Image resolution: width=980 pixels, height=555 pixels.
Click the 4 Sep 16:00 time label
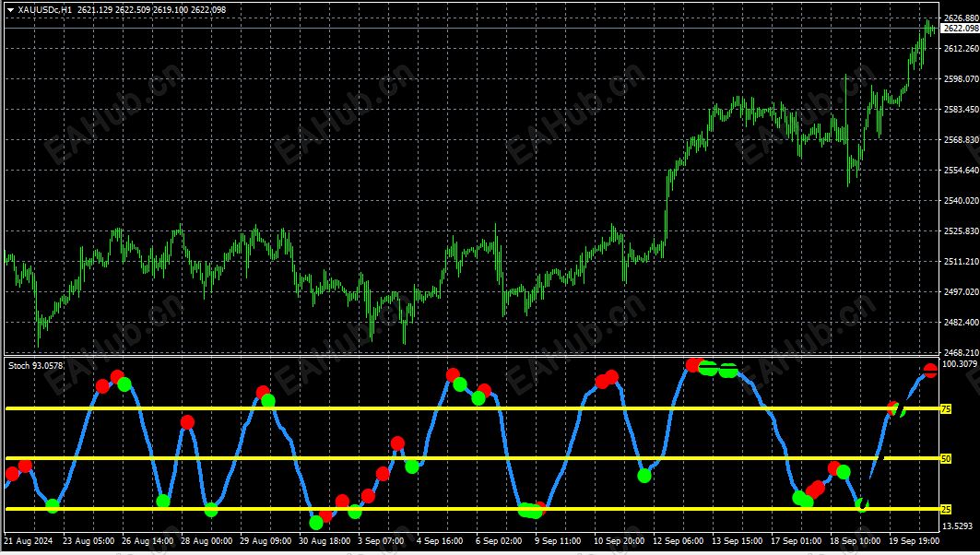tap(440, 541)
